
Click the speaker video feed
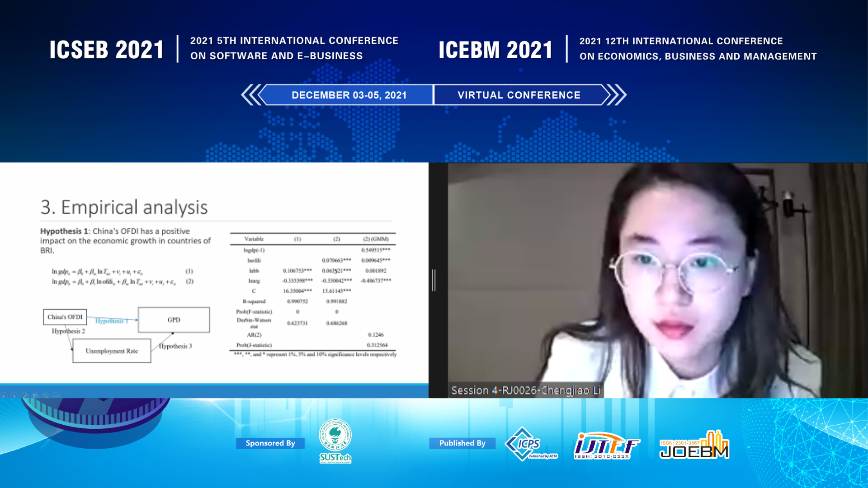tap(658, 280)
